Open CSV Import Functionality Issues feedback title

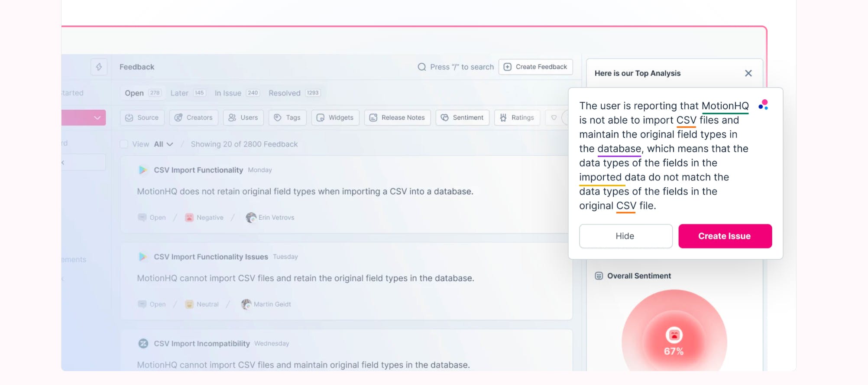point(211,257)
